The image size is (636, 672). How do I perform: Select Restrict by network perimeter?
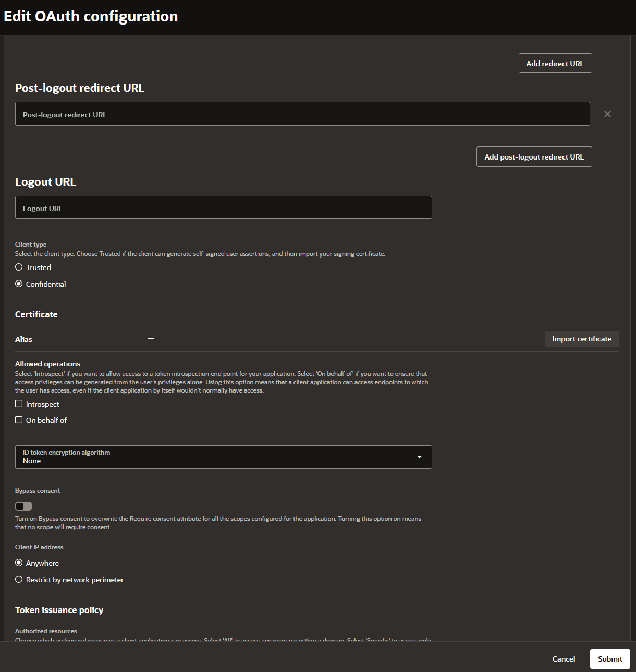tap(19, 580)
